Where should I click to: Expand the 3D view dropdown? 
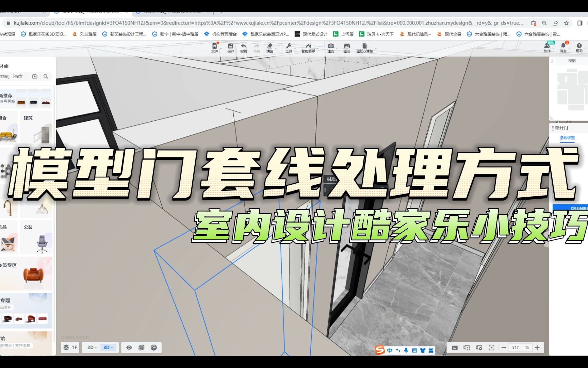(108, 347)
